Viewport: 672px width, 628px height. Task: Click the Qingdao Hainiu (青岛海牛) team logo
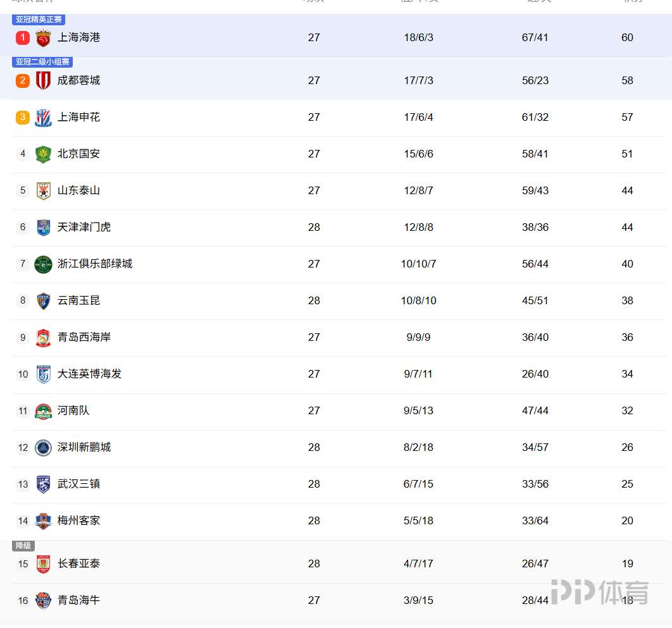pyautogui.click(x=43, y=601)
